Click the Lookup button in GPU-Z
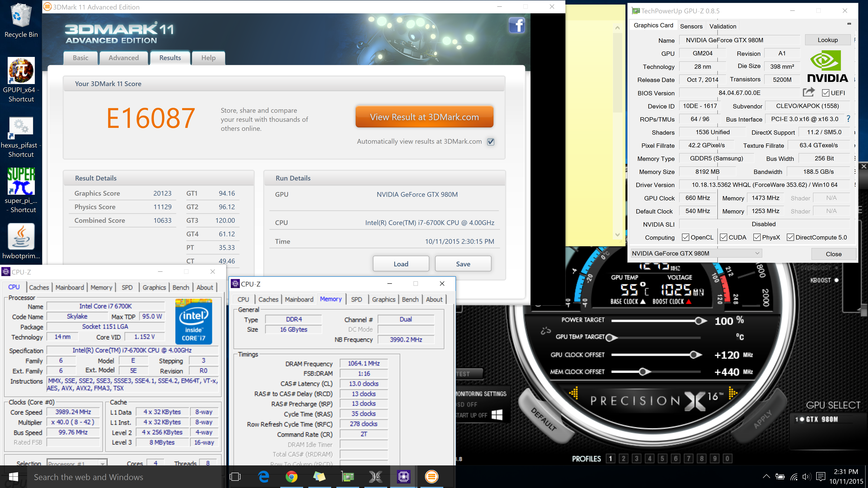868x488 pixels. [x=828, y=40]
